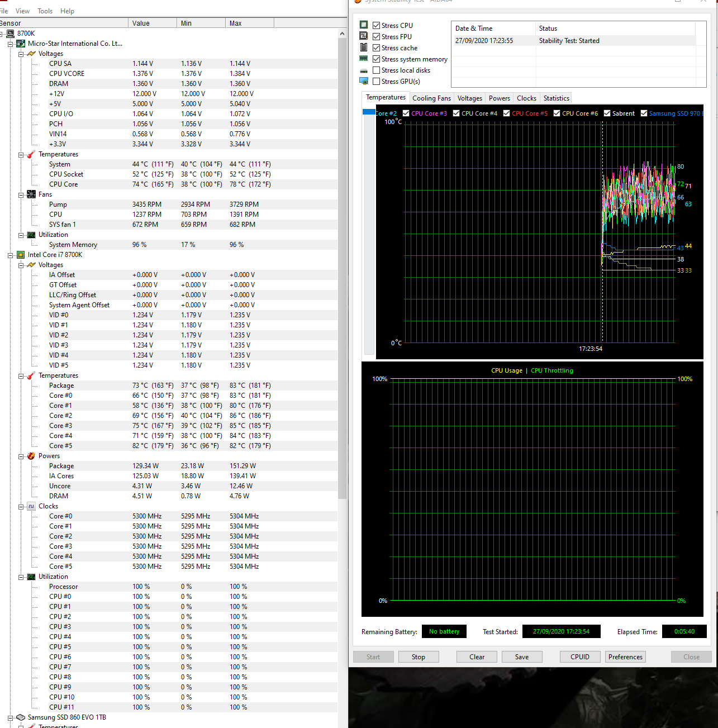Collapse the Clocks section

[21, 506]
